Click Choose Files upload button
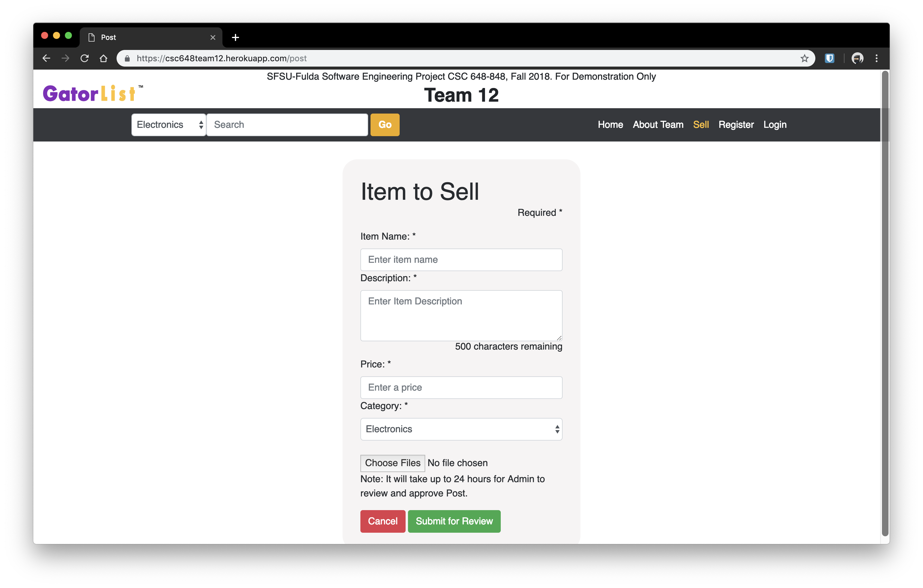923x588 pixels. click(x=392, y=463)
